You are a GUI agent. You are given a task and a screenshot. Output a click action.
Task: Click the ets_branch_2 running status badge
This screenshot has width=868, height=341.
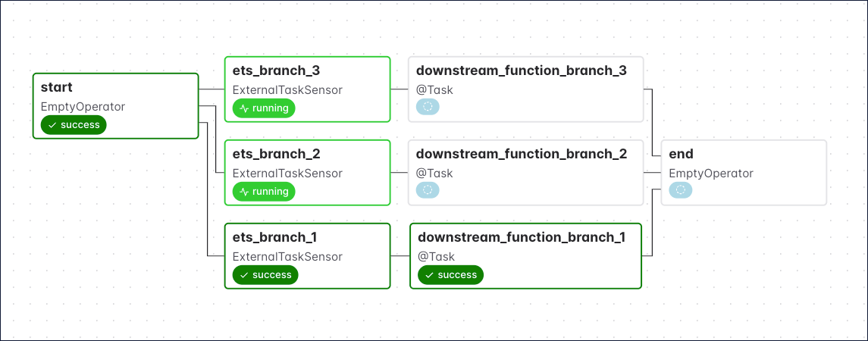(264, 192)
